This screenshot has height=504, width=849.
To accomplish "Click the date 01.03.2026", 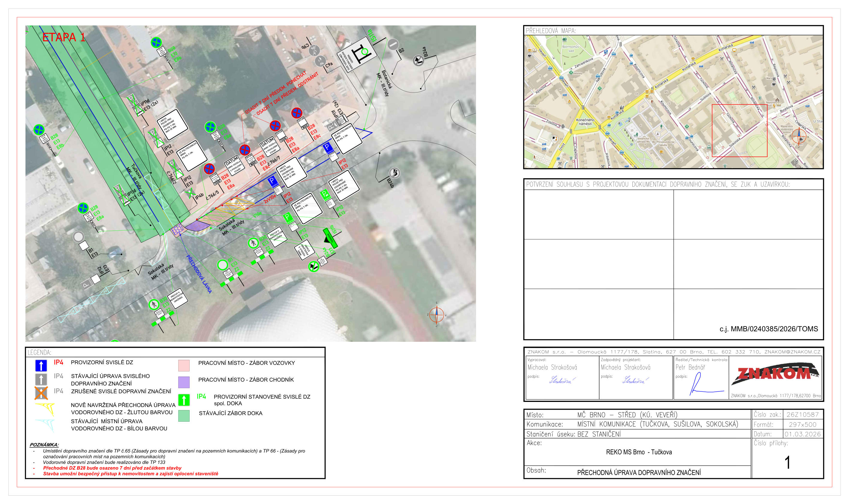I will click(x=803, y=434).
